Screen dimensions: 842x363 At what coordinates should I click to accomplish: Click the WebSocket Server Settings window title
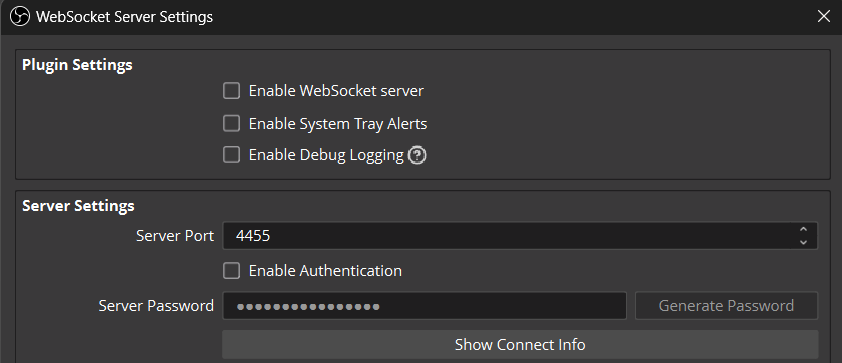point(125,17)
